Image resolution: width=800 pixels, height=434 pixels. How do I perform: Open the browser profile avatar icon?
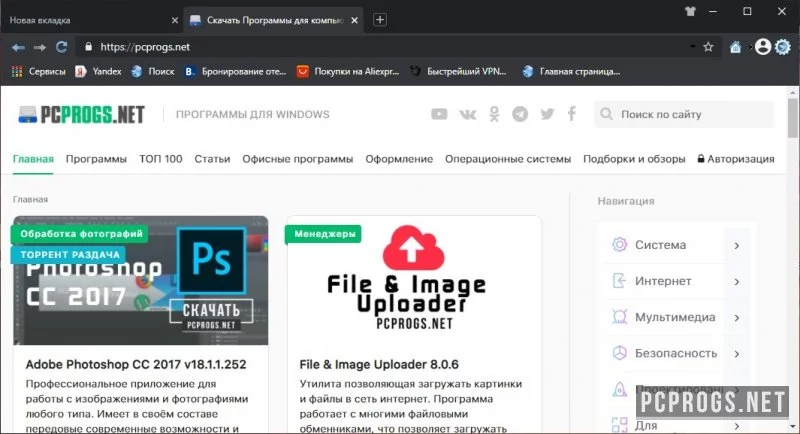(x=763, y=47)
